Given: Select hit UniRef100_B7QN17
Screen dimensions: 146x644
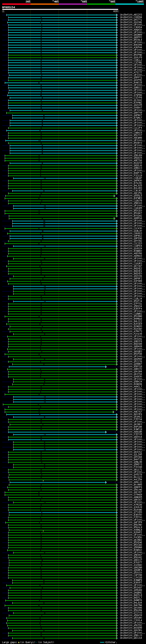Looking at the screenshot, I should pos(131,118).
